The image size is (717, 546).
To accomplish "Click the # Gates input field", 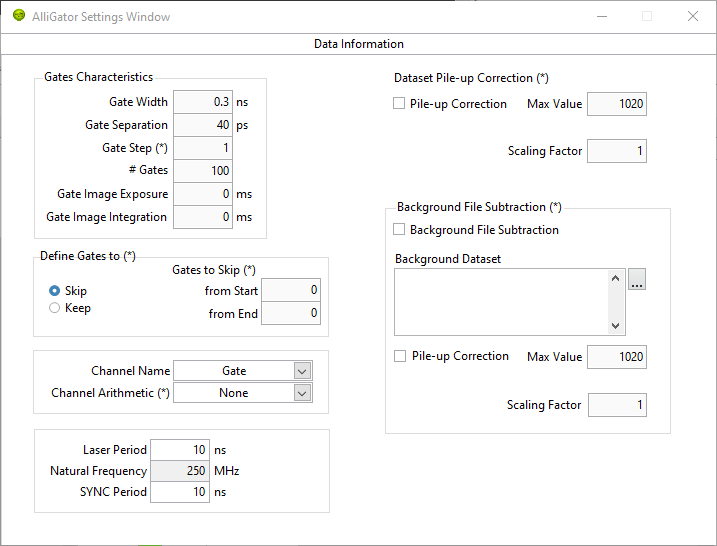I will (x=203, y=171).
